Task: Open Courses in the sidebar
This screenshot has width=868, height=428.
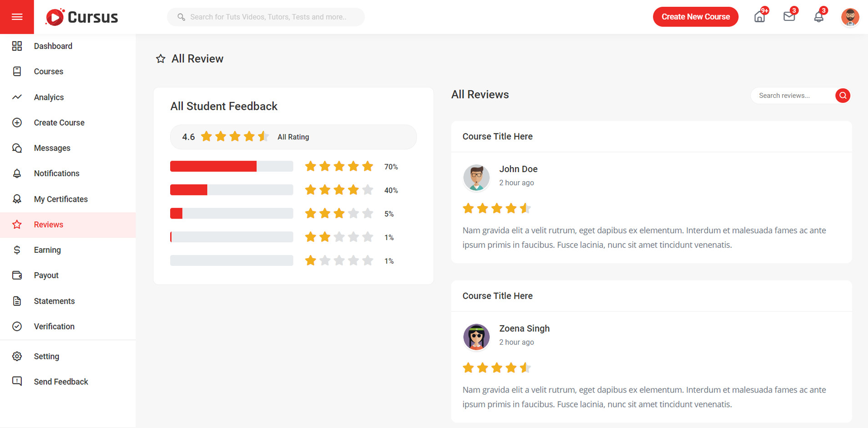Action: click(48, 71)
